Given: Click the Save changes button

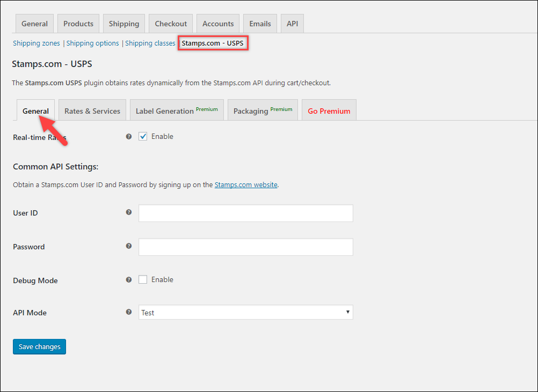Looking at the screenshot, I should [x=39, y=346].
